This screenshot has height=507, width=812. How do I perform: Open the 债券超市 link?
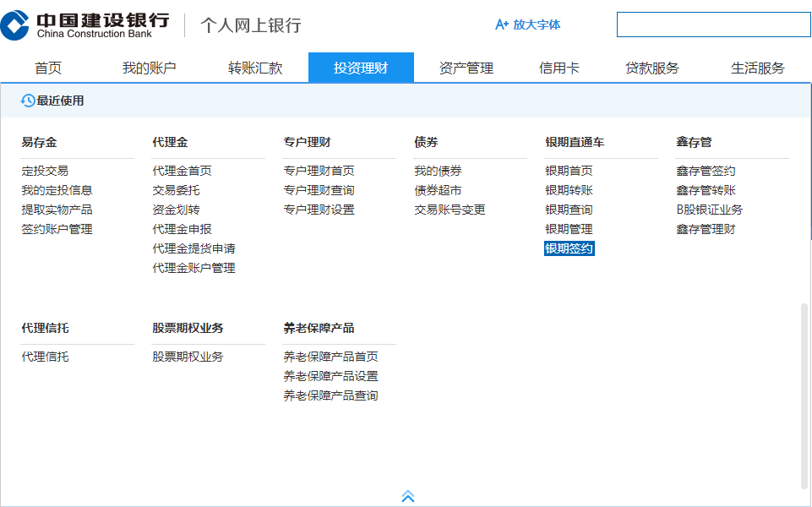tap(438, 190)
